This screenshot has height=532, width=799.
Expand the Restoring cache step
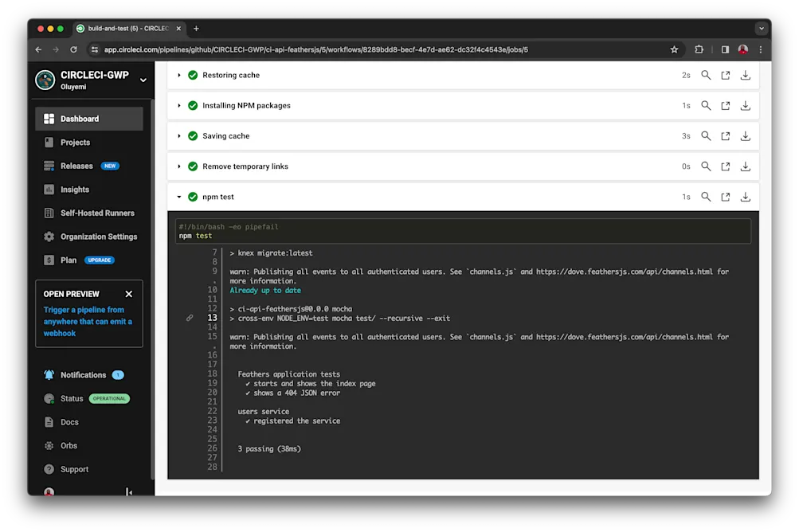179,75
